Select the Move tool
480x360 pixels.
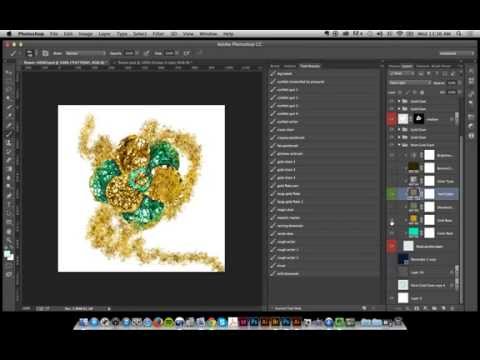pyautogui.click(x=9, y=72)
